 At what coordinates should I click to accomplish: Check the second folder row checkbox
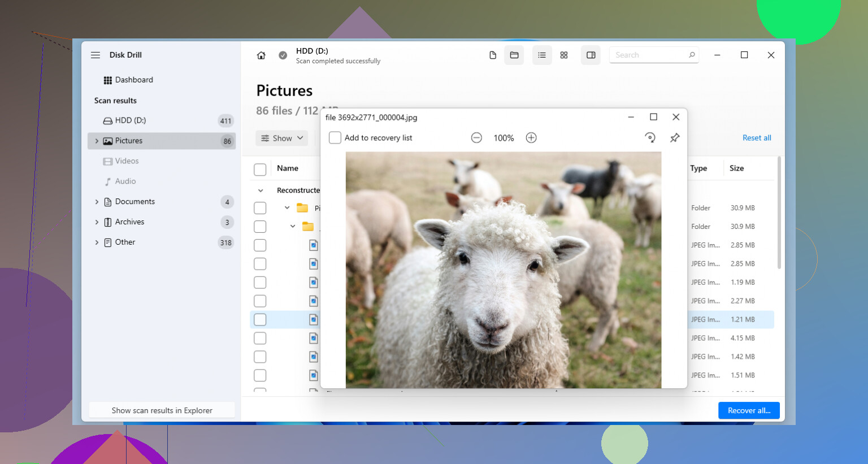(x=260, y=227)
